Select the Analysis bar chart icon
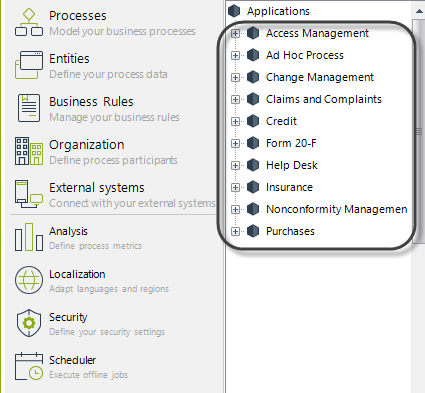425x393 pixels. [x=29, y=237]
